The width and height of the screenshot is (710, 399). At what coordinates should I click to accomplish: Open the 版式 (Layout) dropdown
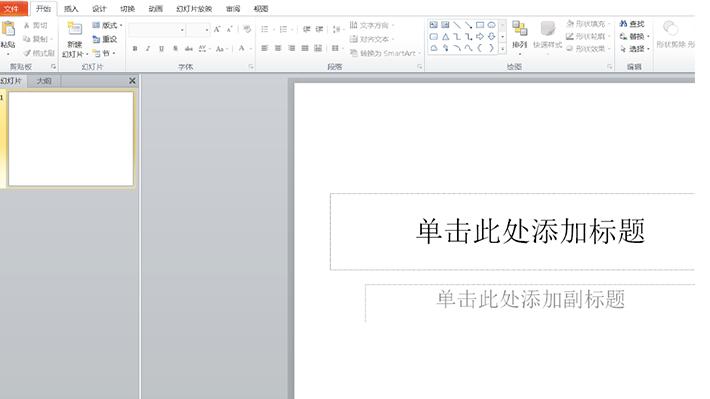coord(107,25)
